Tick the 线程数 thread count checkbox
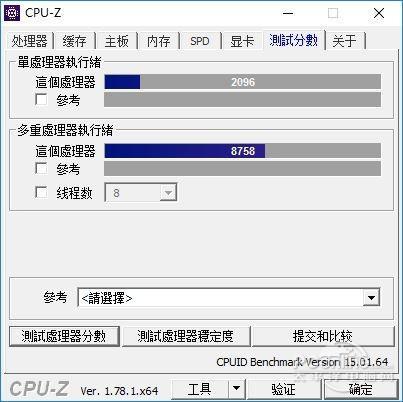Screen dimensions: 403x402 [41, 192]
